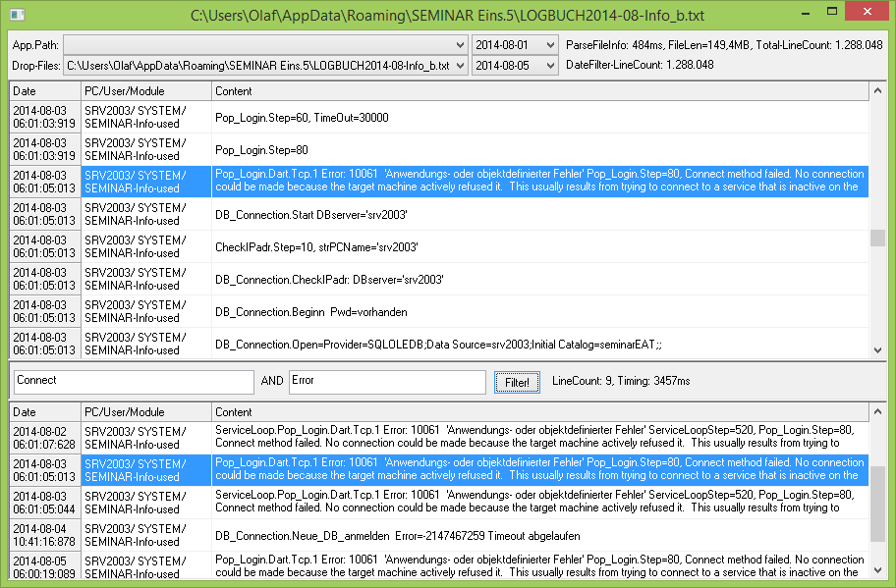Click the Date column header in upper grid
896x588 pixels.
[x=45, y=91]
